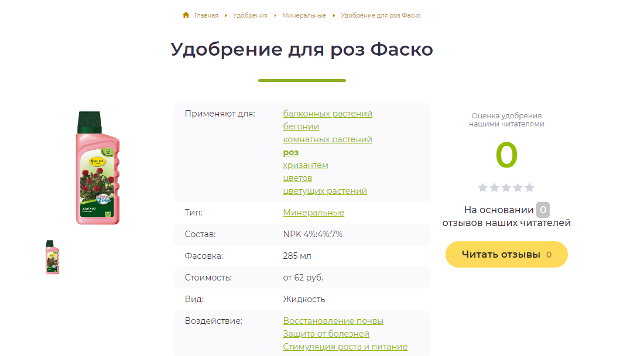Click the heading Удобрение для роз Фаско
Image resolution: width=644 pixels, height=356 pixels.
pos(302,49)
